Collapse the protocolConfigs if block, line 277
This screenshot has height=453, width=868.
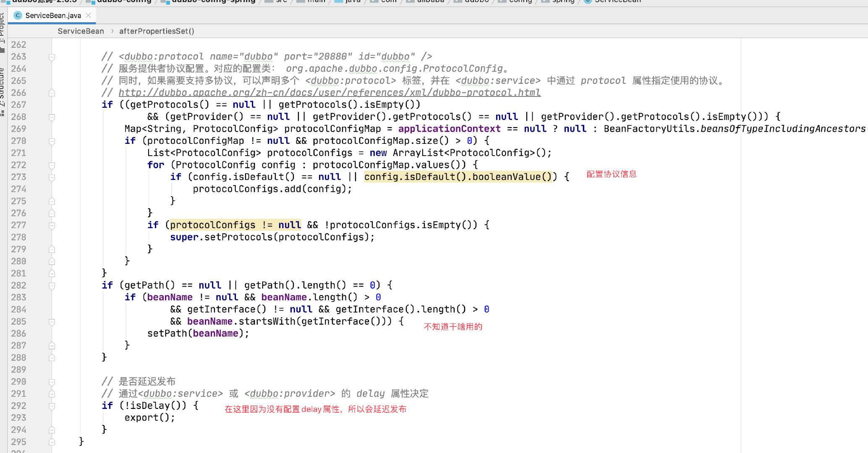(52, 226)
